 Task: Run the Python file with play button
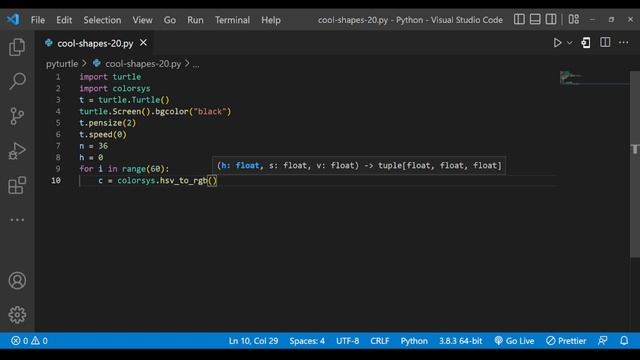pyautogui.click(x=557, y=43)
